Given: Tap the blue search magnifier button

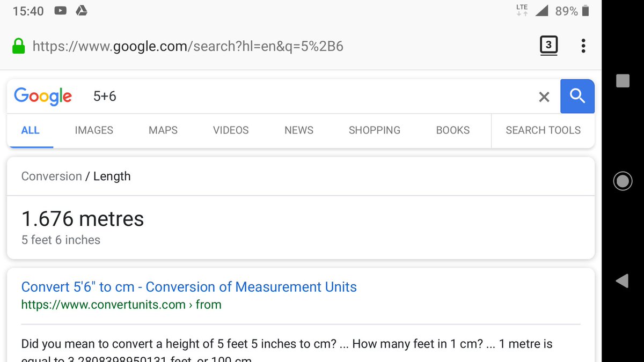Looking at the screenshot, I should (x=577, y=97).
